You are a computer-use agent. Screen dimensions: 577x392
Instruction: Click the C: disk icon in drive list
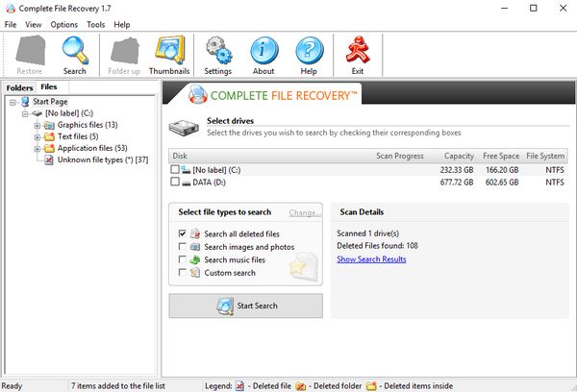(186, 170)
